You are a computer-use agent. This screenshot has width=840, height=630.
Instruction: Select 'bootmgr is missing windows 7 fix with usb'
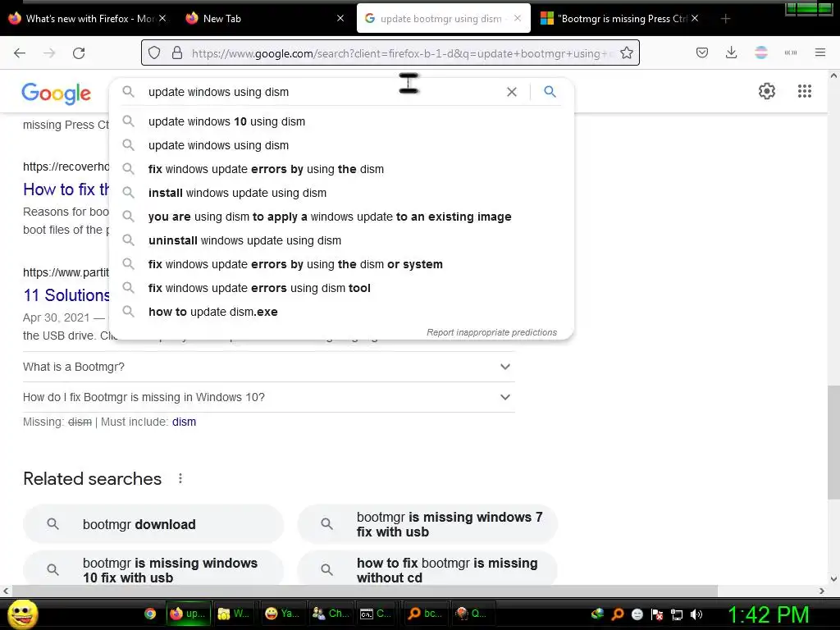pyautogui.click(x=427, y=524)
